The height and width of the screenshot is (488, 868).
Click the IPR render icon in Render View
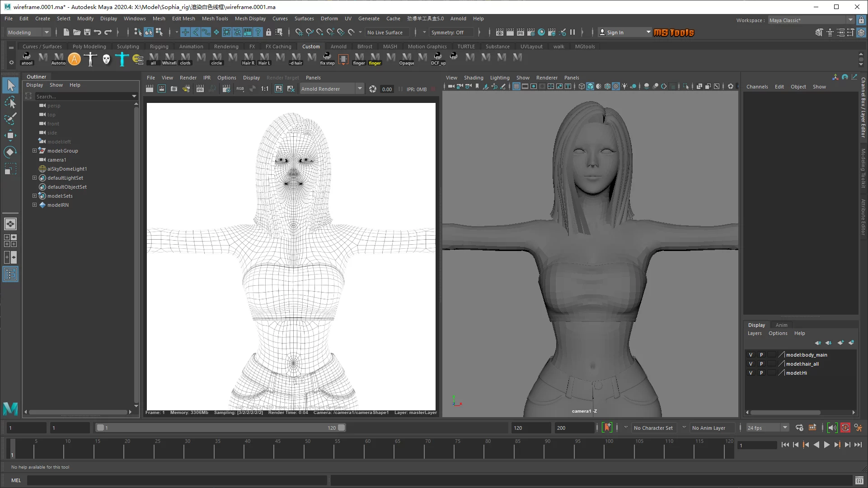click(x=200, y=89)
